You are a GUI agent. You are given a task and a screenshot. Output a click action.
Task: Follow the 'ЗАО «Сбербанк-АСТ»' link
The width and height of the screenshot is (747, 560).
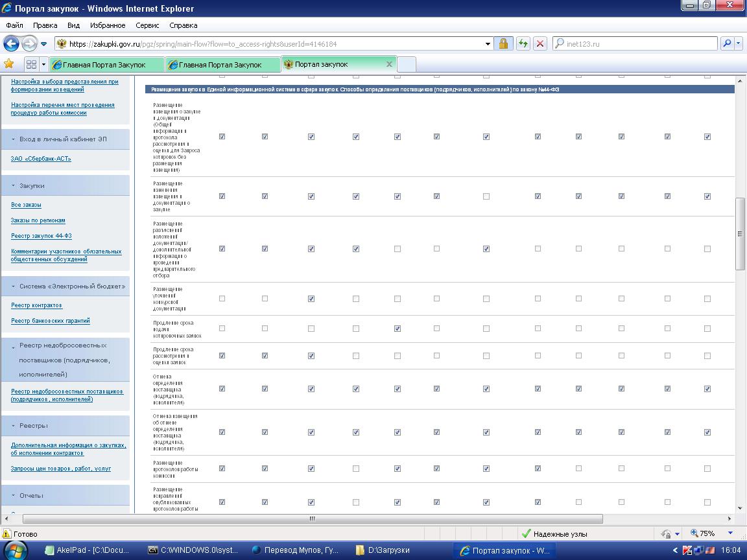click(41, 159)
